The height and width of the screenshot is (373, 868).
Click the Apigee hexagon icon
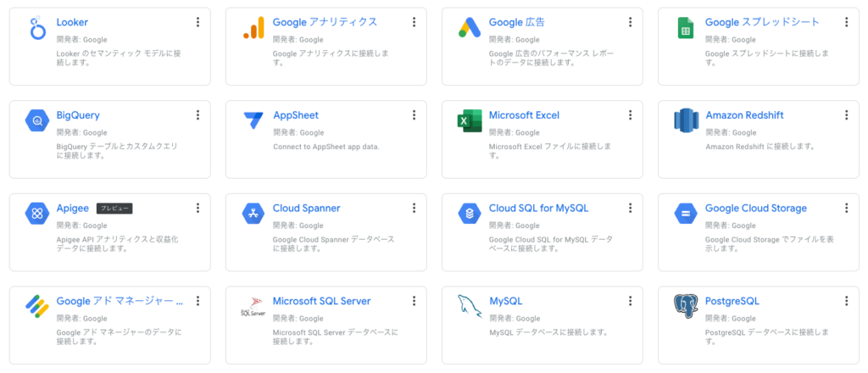(x=38, y=214)
